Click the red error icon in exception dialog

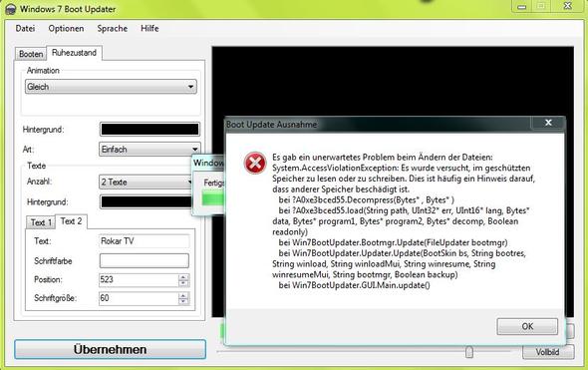tap(255, 163)
